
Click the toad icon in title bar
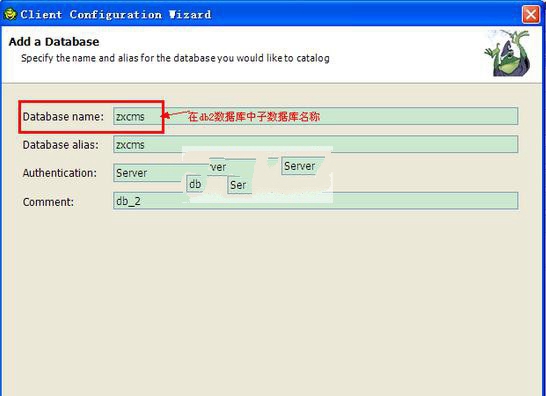tap(10, 14)
